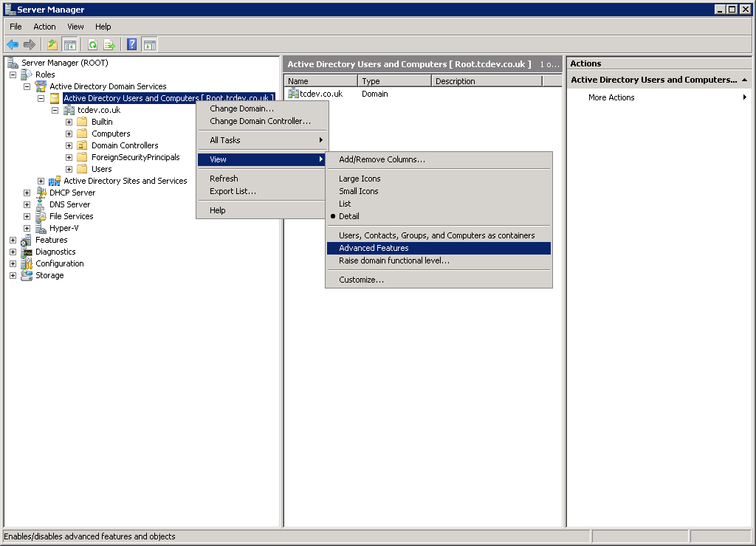Open More Actions in Actions pane
Viewport: 756px width, 546px height.
pos(659,97)
